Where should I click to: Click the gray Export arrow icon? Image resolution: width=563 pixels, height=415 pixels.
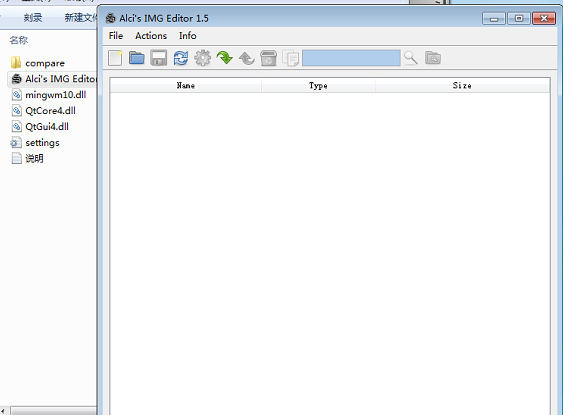click(x=247, y=58)
